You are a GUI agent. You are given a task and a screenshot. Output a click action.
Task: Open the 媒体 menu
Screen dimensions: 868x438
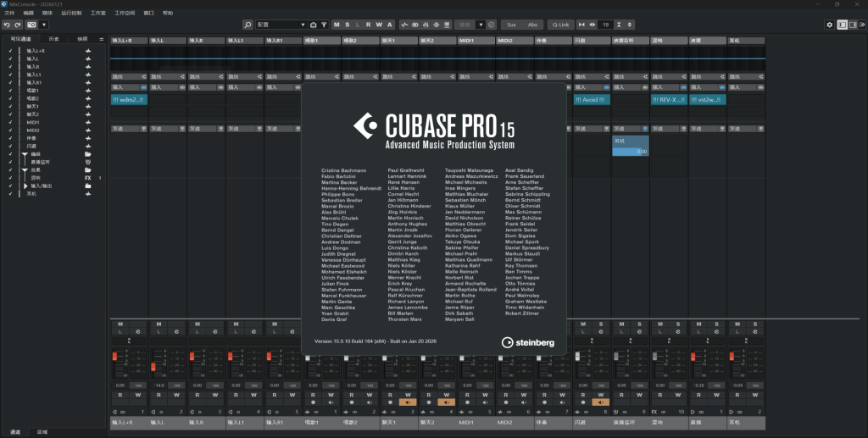(x=47, y=13)
